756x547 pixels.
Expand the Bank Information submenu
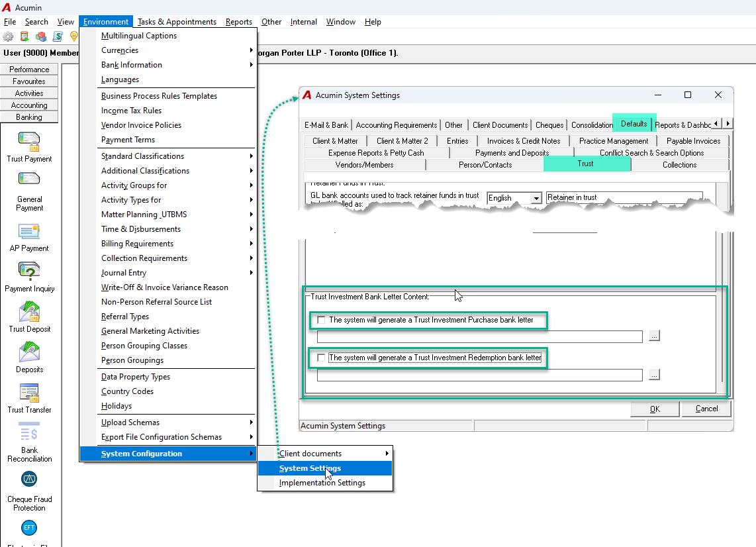177,65
